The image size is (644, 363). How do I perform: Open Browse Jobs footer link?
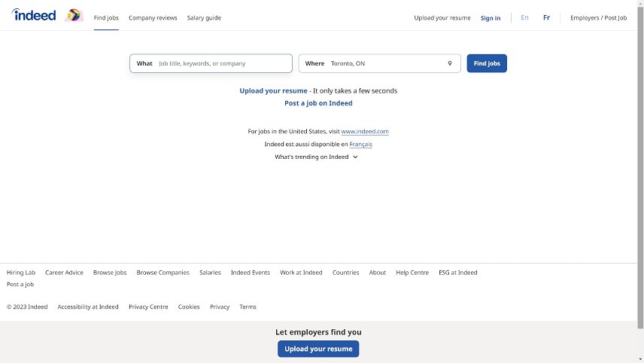pos(110,273)
